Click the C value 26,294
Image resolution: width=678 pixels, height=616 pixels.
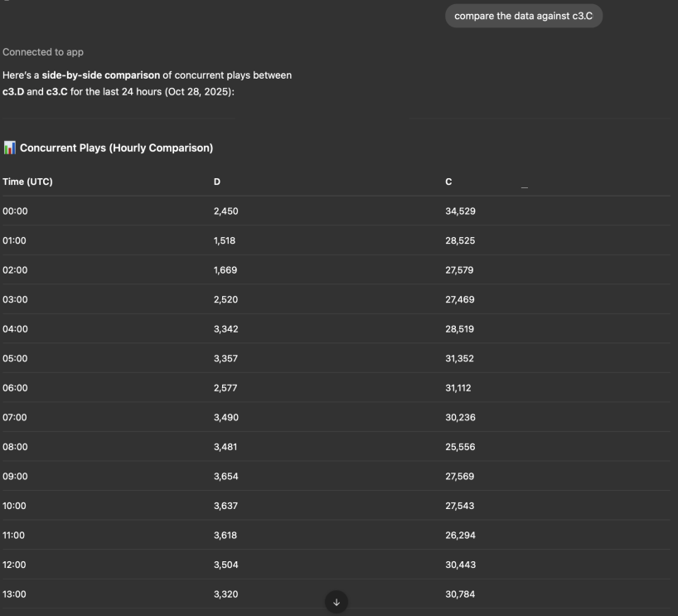click(460, 535)
